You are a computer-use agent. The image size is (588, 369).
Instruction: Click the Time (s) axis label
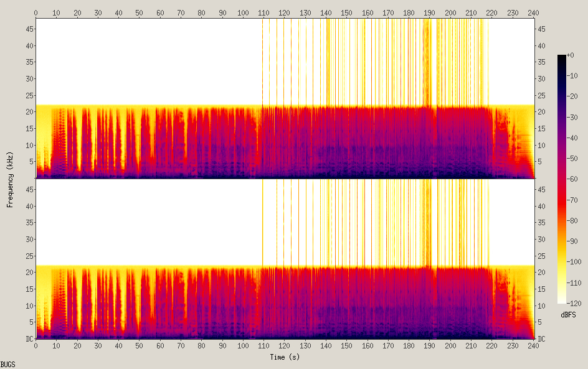pos(284,357)
